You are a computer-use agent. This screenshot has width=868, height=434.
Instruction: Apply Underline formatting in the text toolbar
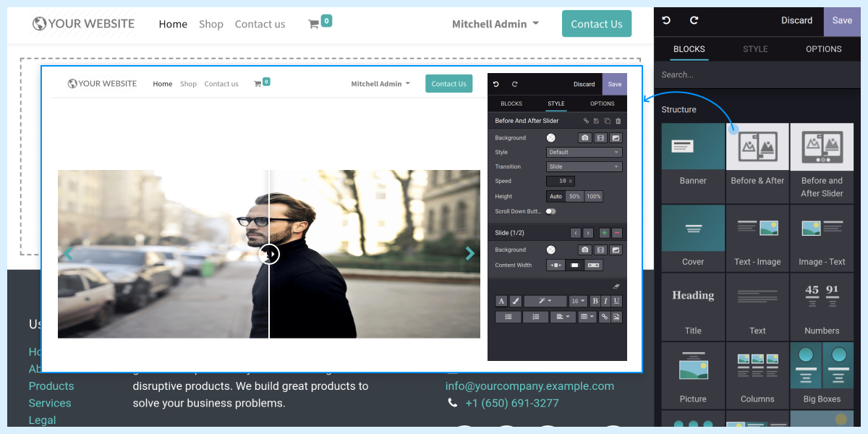tap(617, 300)
